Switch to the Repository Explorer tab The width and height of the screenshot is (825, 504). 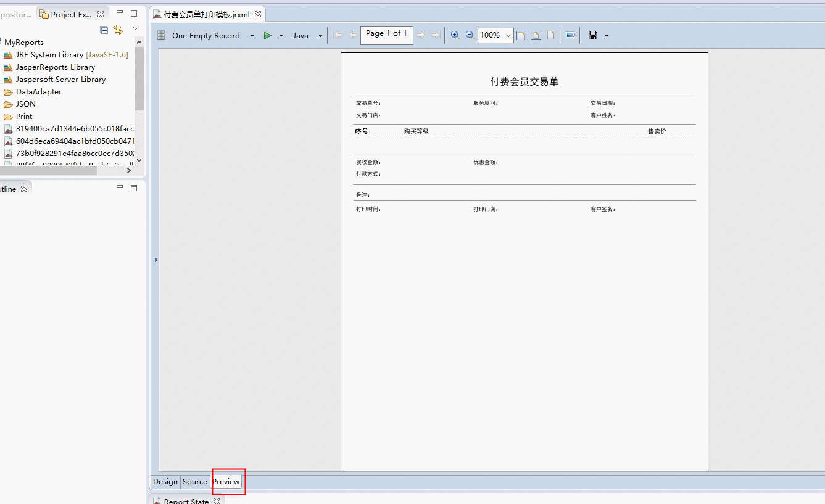pos(16,14)
